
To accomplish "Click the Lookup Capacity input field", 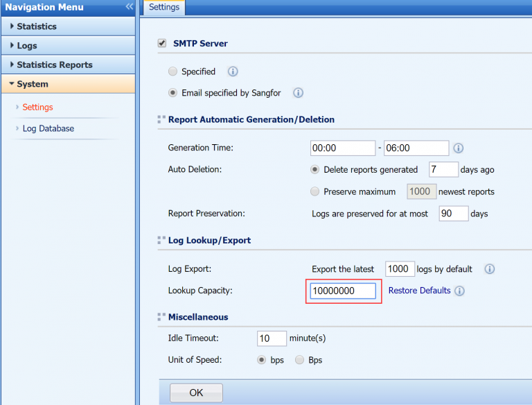I will tap(343, 291).
